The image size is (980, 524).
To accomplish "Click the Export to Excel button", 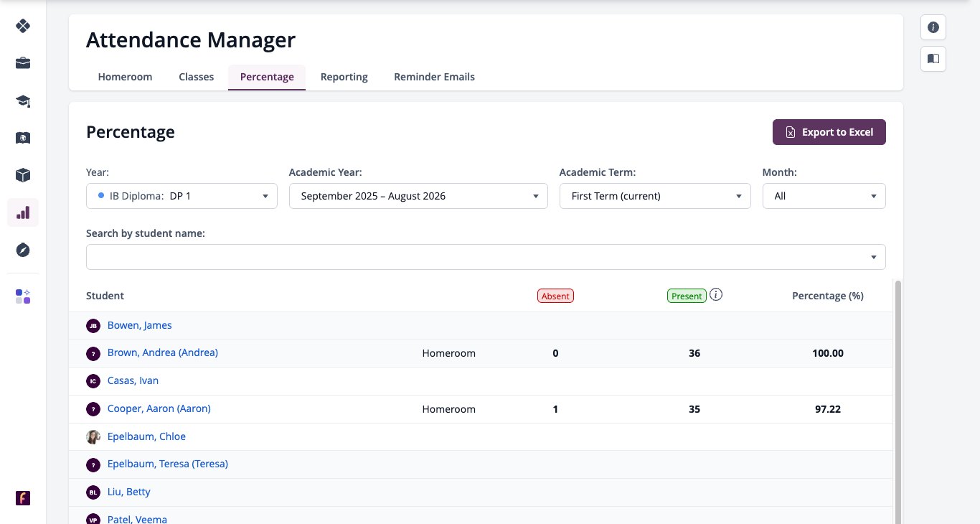I will (x=829, y=132).
